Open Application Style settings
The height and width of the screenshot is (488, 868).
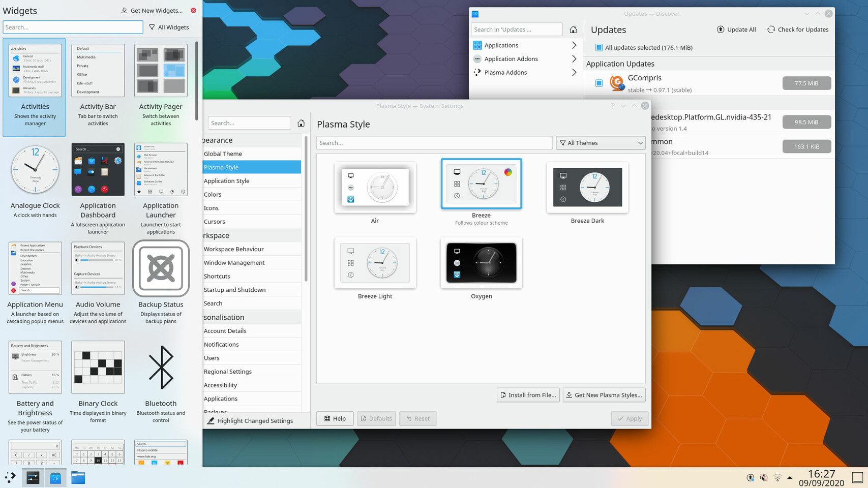(x=252, y=181)
